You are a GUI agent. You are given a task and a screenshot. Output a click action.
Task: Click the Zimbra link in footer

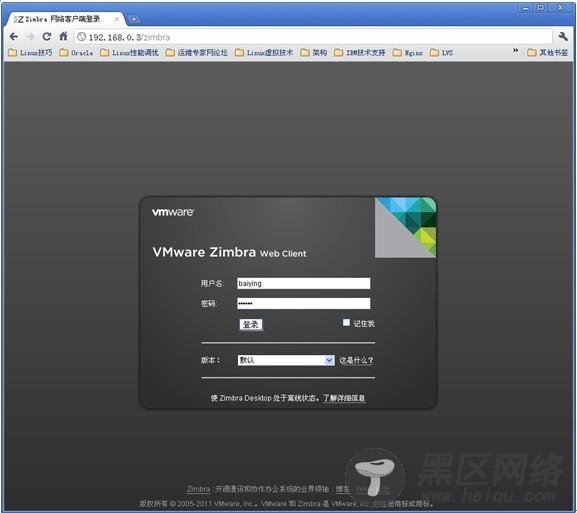(x=199, y=489)
